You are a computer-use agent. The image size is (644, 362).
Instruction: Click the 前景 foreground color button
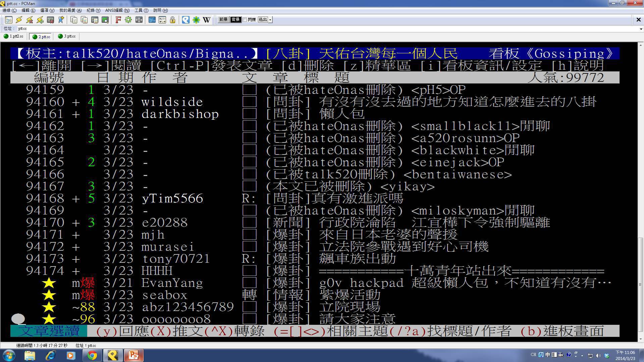[x=223, y=20]
